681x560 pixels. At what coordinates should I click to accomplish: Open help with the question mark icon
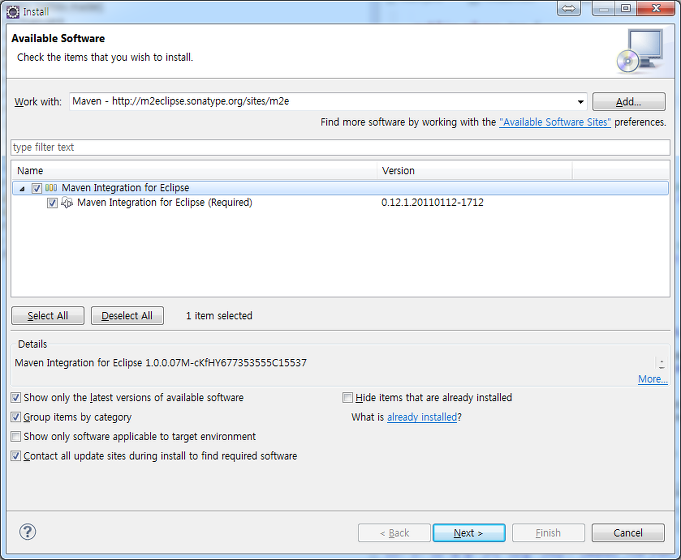pos(27,532)
